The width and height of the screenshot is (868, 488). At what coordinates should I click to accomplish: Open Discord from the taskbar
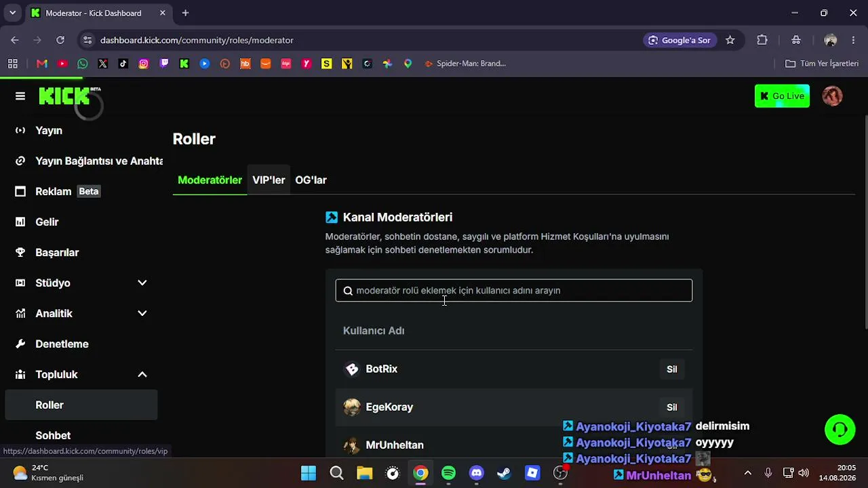(477, 473)
